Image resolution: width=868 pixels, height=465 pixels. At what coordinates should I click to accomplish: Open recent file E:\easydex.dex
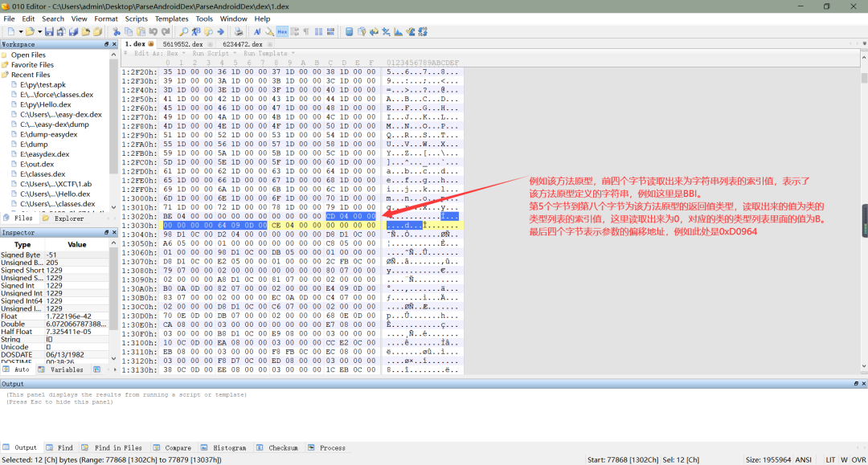tap(45, 154)
